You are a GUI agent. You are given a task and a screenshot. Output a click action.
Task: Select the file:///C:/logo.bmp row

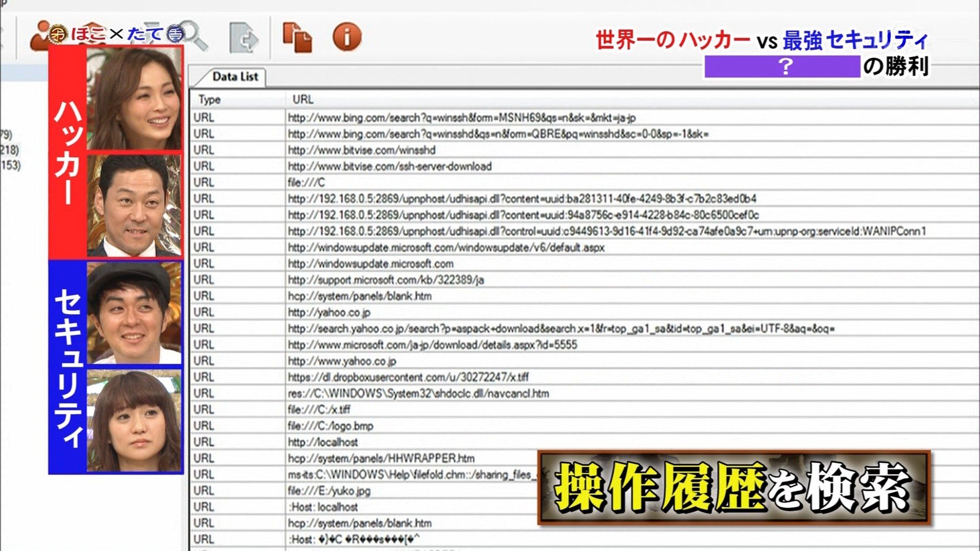(x=330, y=426)
